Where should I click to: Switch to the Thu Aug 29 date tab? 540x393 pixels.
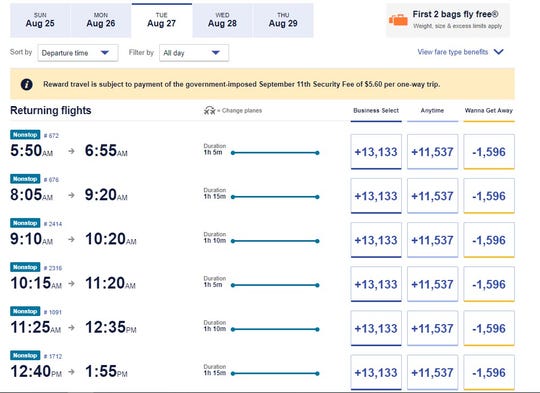tap(283, 20)
